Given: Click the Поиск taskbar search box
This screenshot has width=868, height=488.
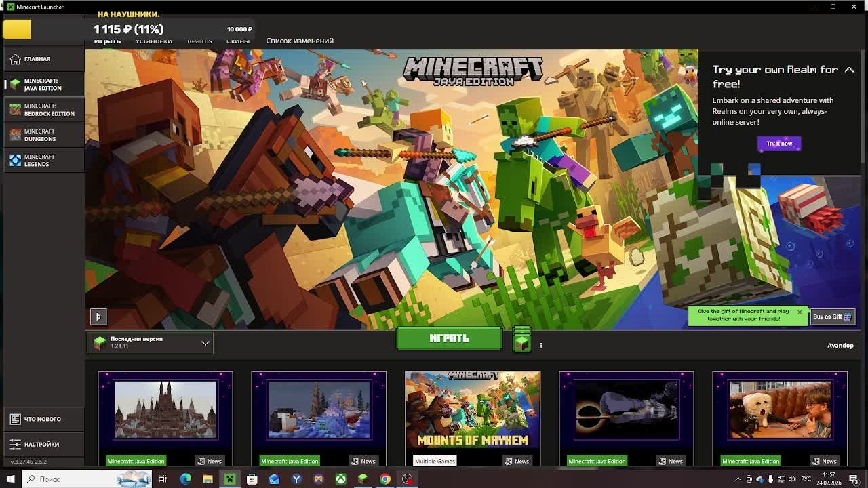Looking at the screenshot, I should click(x=87, y=479).
